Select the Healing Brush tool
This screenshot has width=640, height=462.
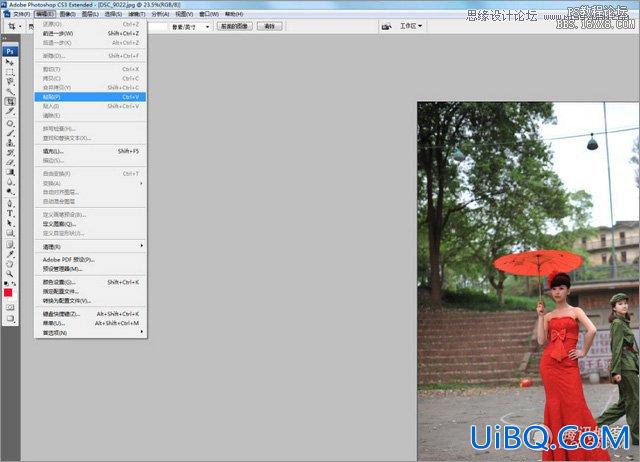click(10, 123)
